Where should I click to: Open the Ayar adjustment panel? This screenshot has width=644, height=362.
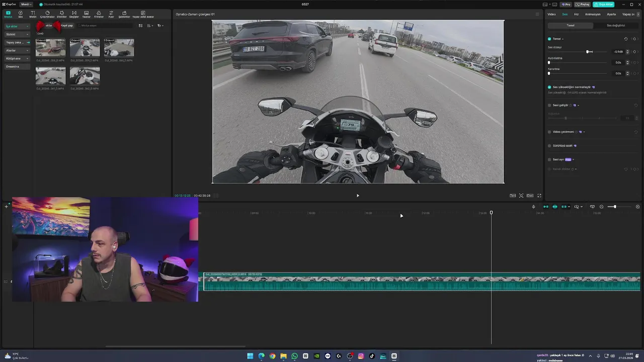point(111,14)
